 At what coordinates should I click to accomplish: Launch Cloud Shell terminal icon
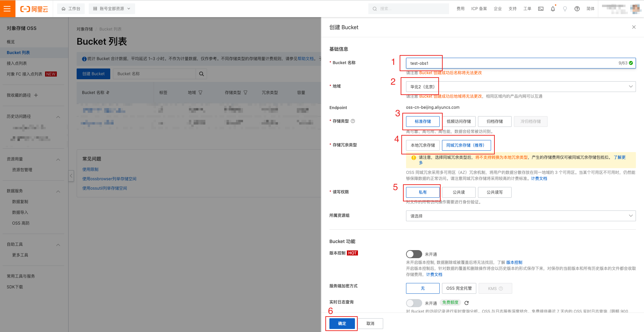pyautogui.click(x=541, y=9)
